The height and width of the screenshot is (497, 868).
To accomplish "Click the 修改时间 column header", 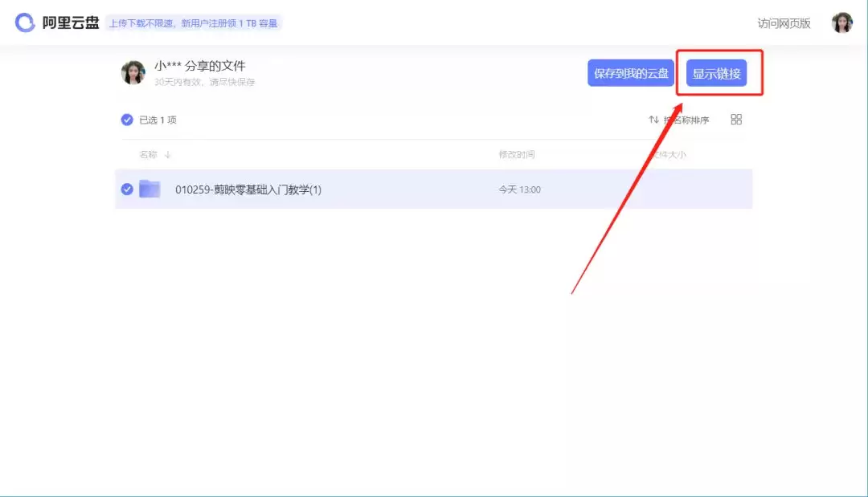I will click(x=517, y=155).
